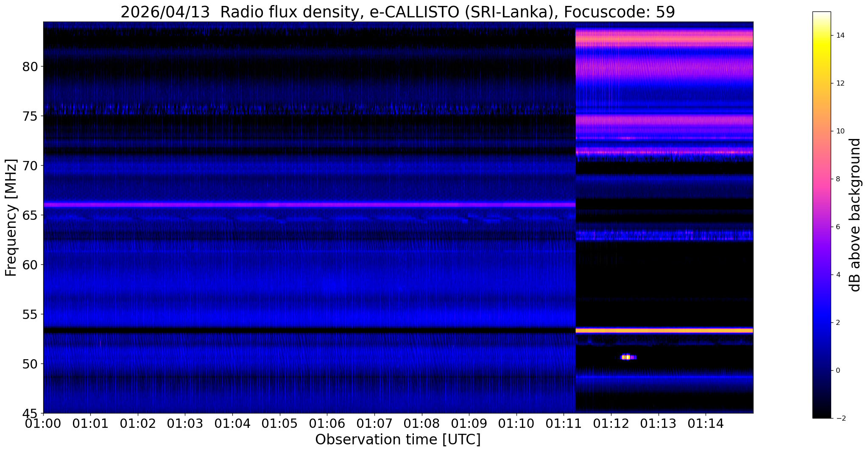This screenshot has height=452, width=868.
Task: Click the 01:07 time tick label
Action: [374, 423]
